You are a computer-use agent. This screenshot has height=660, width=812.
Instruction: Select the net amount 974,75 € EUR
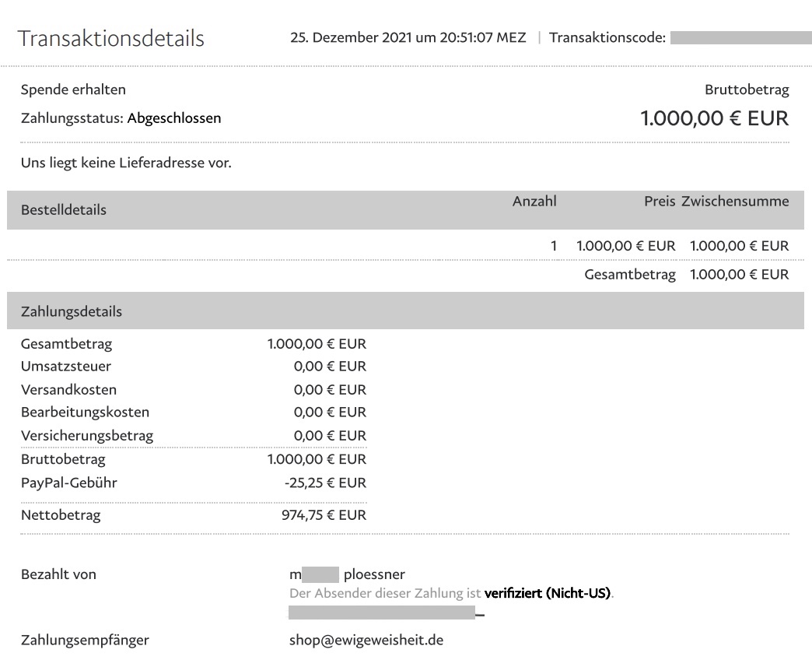[324, 515]
